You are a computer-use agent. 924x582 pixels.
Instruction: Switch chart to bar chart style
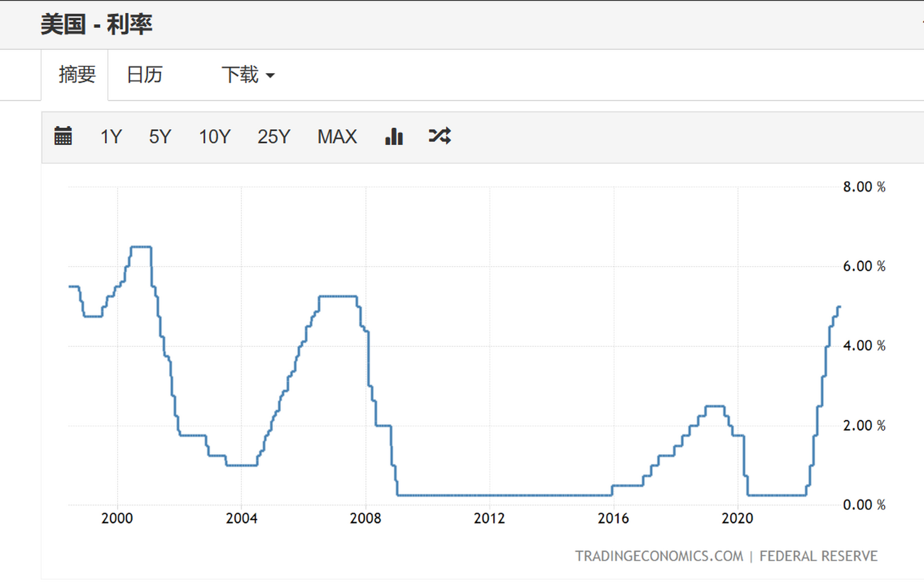[x=394, y=136]
